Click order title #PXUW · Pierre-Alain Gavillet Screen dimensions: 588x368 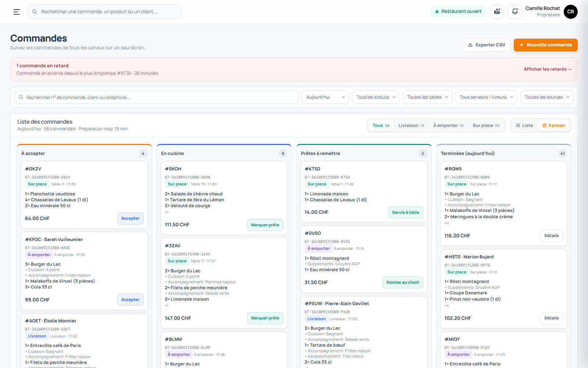tap(337, 304)
